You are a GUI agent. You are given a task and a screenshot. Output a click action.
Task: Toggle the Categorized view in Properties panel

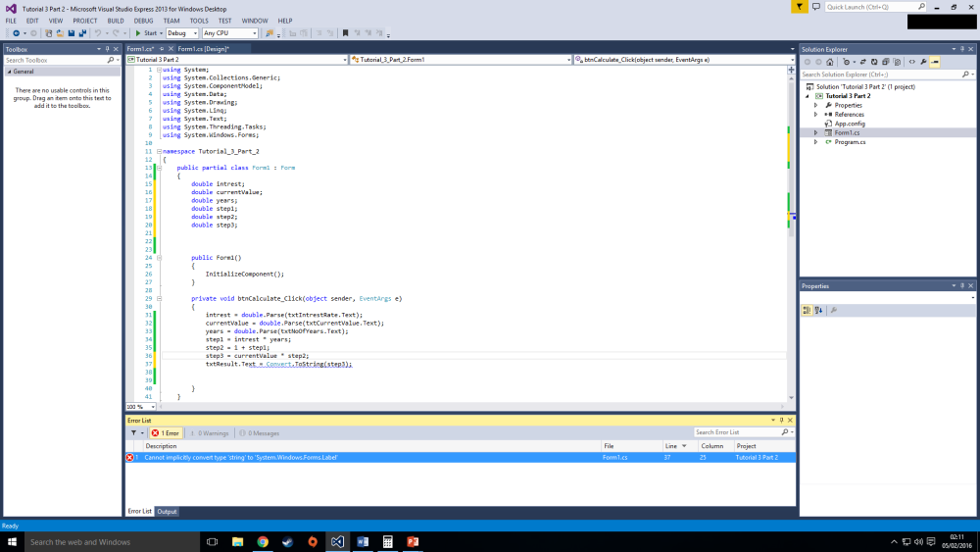tap(807, 310)
